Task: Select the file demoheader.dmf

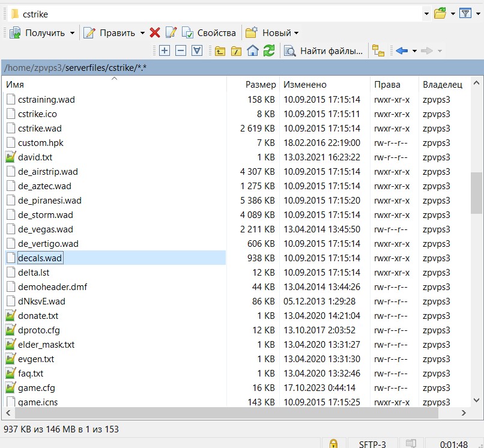Action: pos(52,287)
